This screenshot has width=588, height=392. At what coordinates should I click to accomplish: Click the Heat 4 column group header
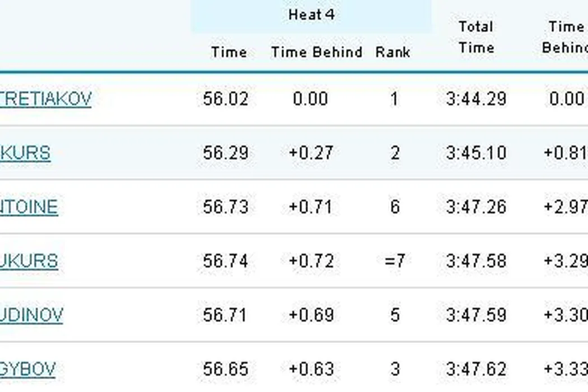(x=311, y=15)
